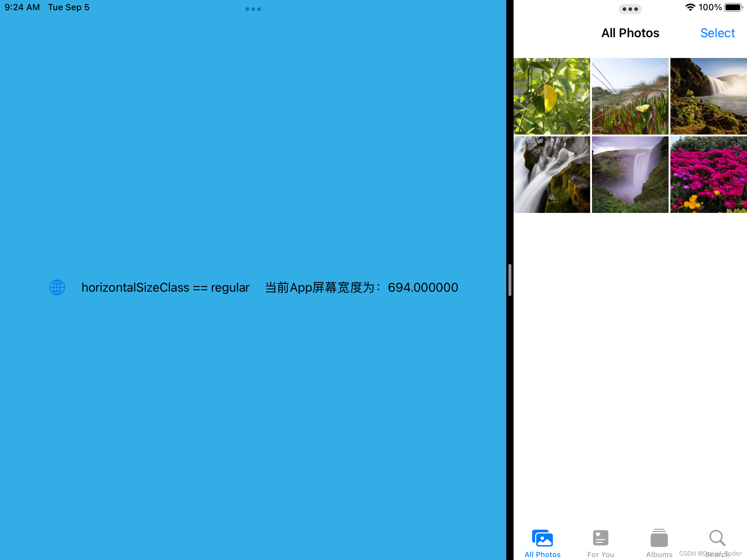Tap the Wi-Fi status icon
Image resolution: width=747 pixels, height=560 pixels.
point(690,7)
